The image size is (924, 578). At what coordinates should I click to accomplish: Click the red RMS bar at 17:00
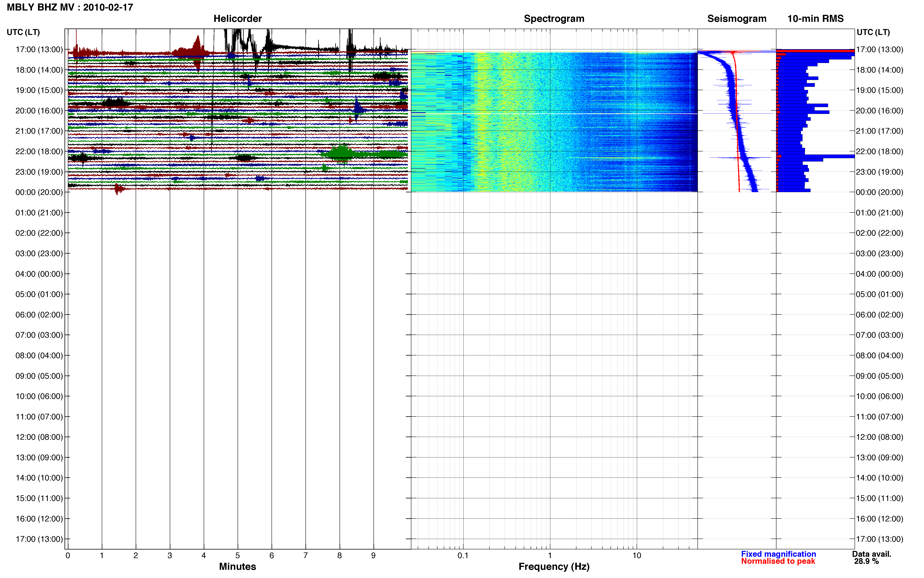click(815, 51)
